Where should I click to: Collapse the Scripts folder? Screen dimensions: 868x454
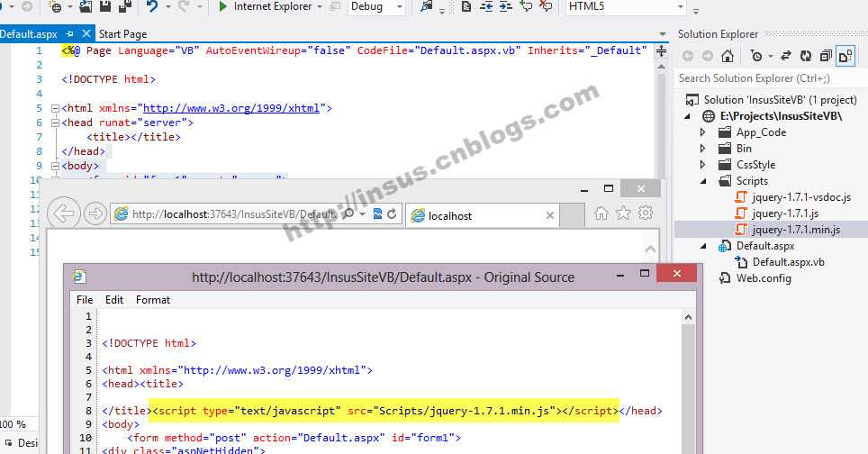pos(703,181)
